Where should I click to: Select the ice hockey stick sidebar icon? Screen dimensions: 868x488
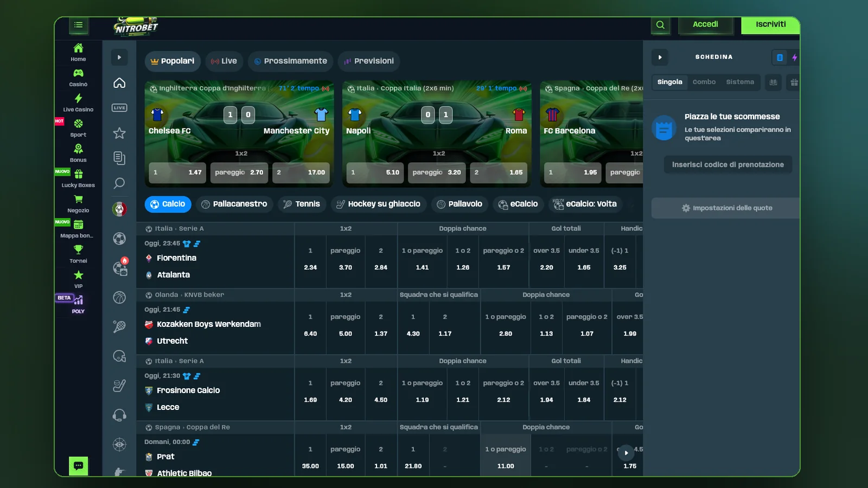(x=119, y=386)
